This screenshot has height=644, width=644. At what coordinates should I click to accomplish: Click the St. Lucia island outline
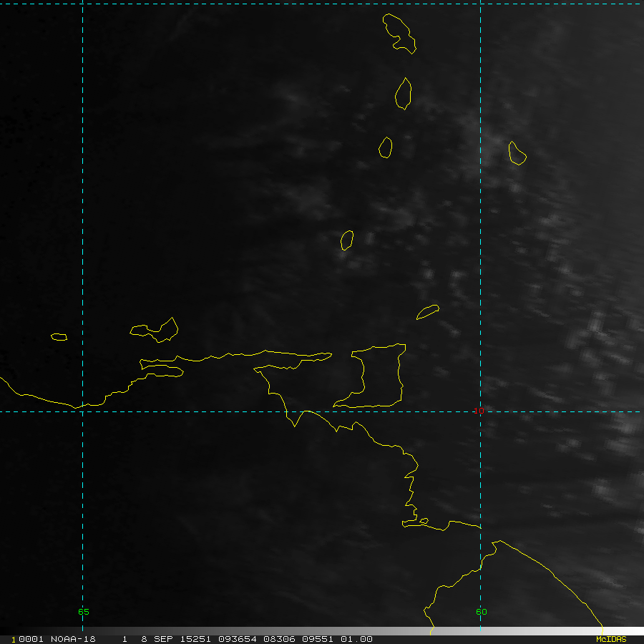pyautogui.click(x=404, y=93)
